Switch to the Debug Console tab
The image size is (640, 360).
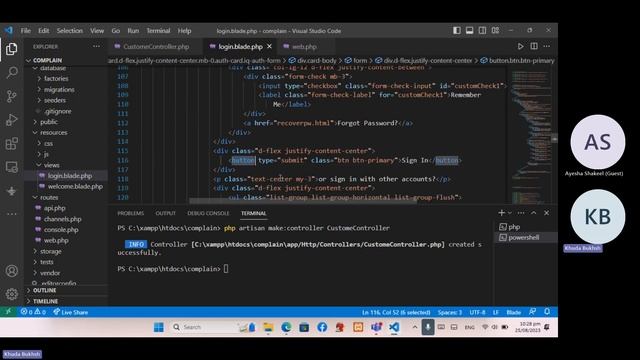coord(208,213)
